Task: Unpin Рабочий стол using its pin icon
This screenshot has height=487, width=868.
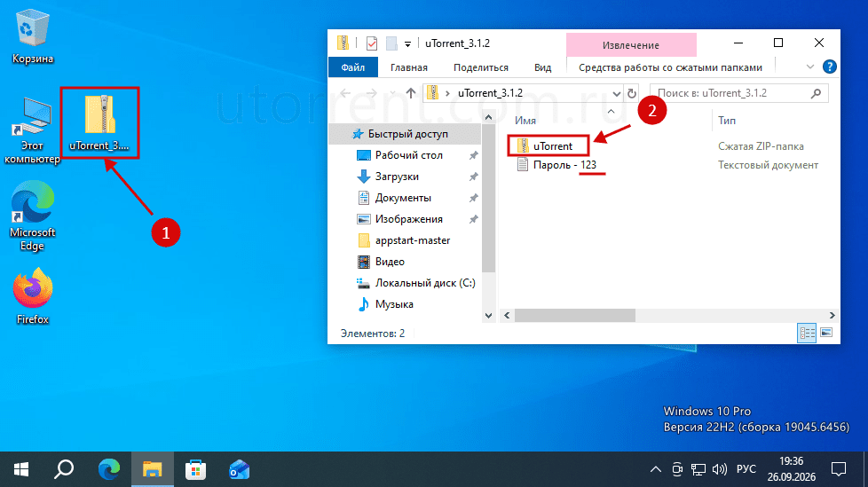Action: coord(473,155)
